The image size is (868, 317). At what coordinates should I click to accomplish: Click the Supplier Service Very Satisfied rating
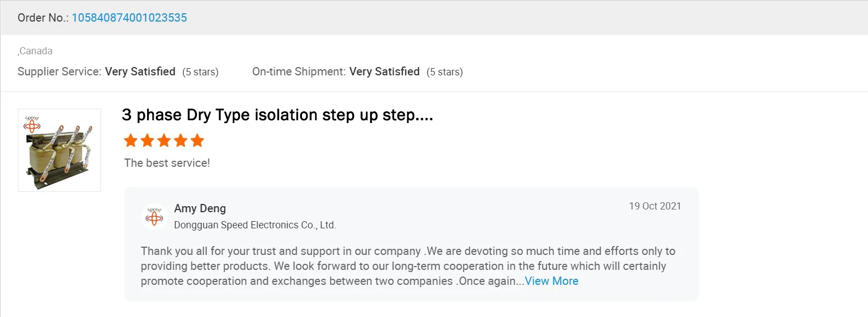click(x=140, y=71)
